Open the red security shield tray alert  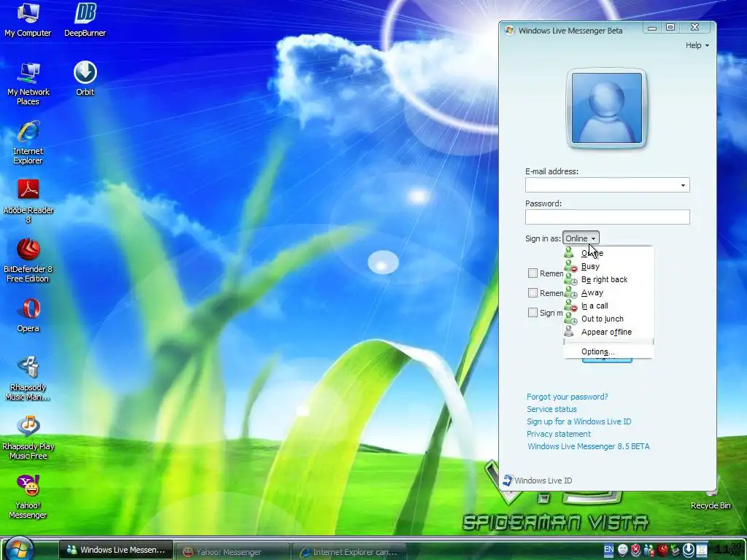635,550
